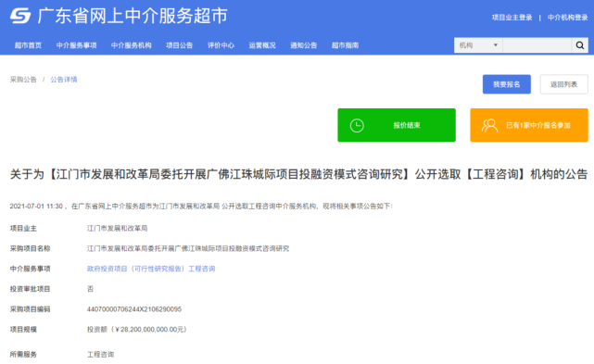Click the people icon on the orange banner
The height and width of the screenshot is (364, 594).
click(x=489, y=125)
